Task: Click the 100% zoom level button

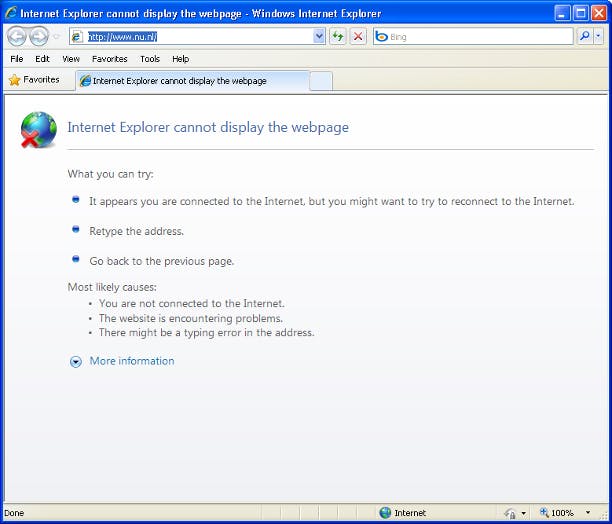Action: 557,513
